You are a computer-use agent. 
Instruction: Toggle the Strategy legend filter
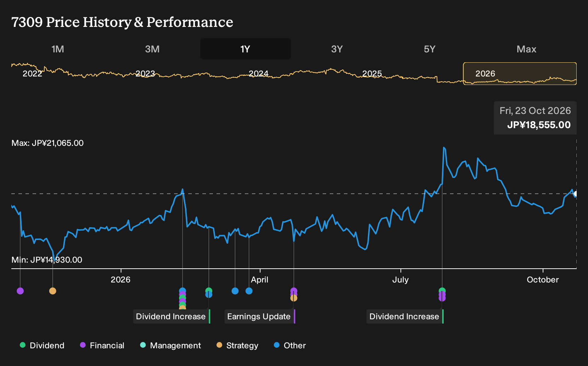[x=237, y=345]
